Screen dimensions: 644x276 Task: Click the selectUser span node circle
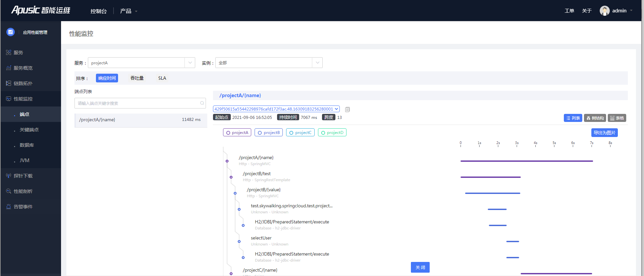pos(239,241)
